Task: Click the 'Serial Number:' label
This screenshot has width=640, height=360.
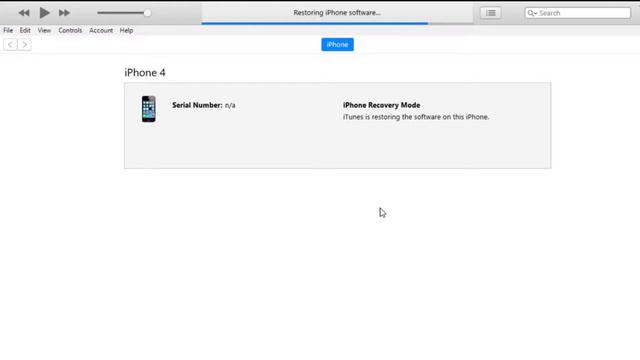Action: [x=197, y=105]
